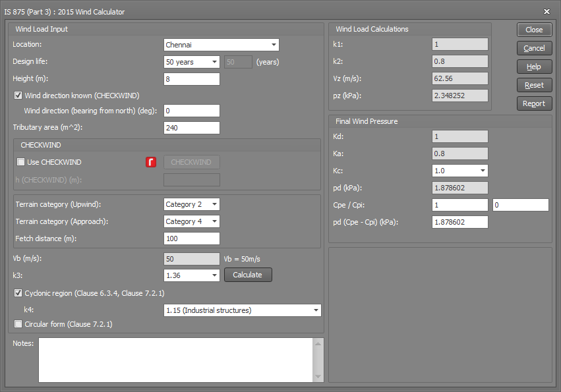Click the Calculate button
The width and height of the screenshot is (561, 392).
point(248,275)
